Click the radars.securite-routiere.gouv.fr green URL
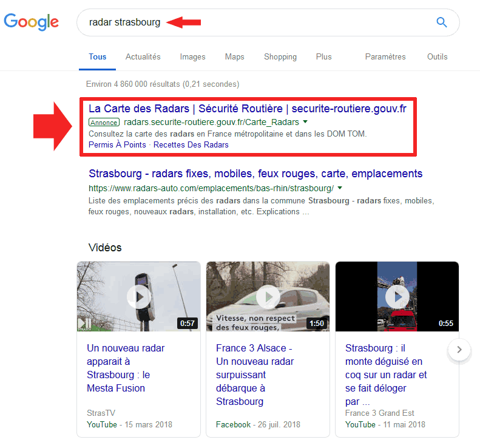Image resolution: width=480 pixels, height=448 pixels. click(211, 122)
